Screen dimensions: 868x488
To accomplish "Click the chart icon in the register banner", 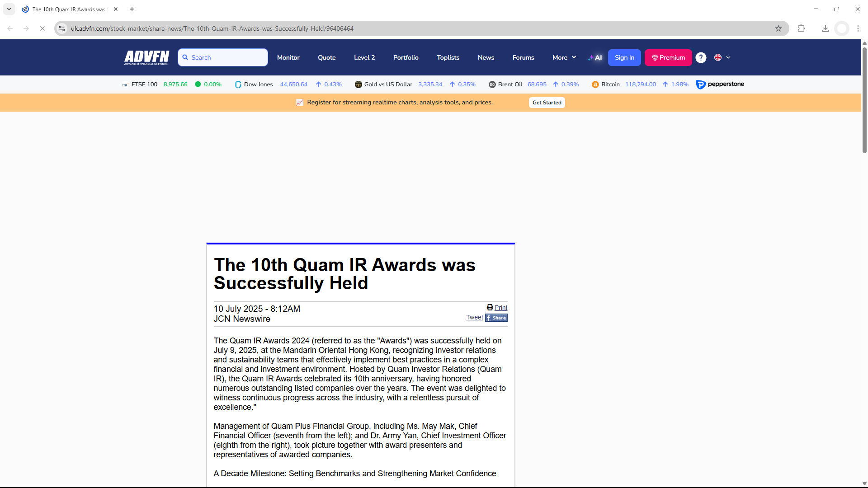I will pyautogui.click(x=300, y=103).
